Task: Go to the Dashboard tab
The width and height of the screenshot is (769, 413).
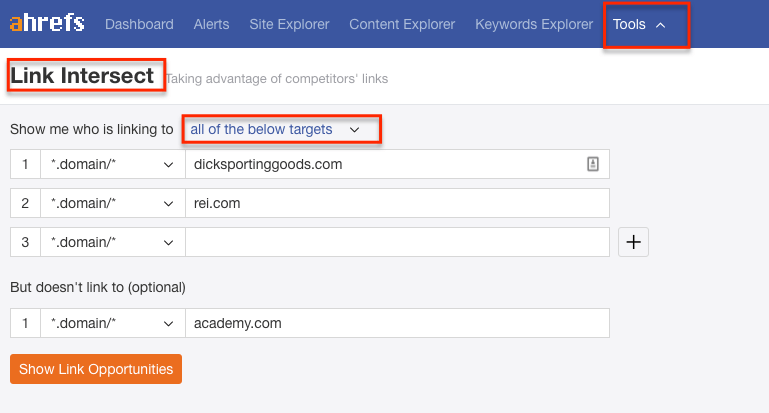Action: (139, 24)
